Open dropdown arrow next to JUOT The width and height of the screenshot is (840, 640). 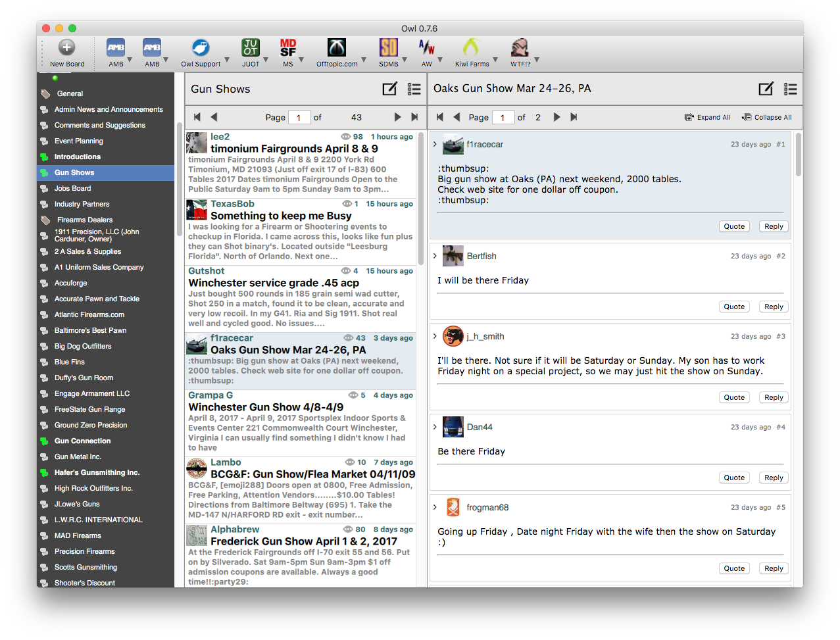266,60
